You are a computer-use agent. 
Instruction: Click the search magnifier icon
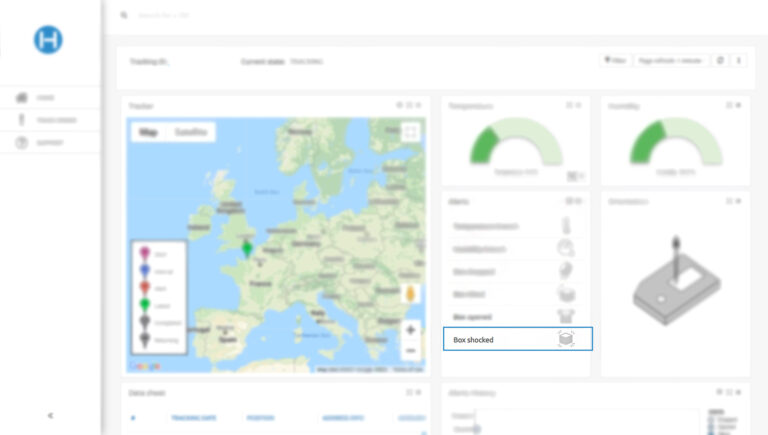[124, 15]
